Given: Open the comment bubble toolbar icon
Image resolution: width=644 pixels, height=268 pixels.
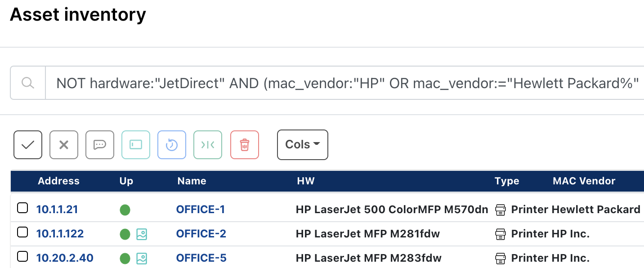Looking at the screenshot, I should coord(99,144).
